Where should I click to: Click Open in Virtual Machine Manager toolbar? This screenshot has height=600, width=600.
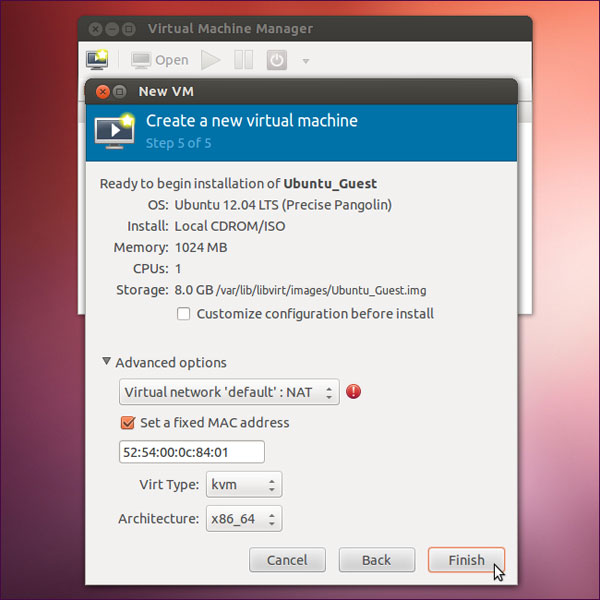point(160,60)
